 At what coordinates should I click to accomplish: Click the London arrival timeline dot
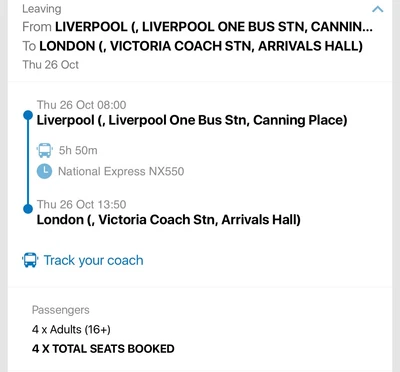(28, 209)
